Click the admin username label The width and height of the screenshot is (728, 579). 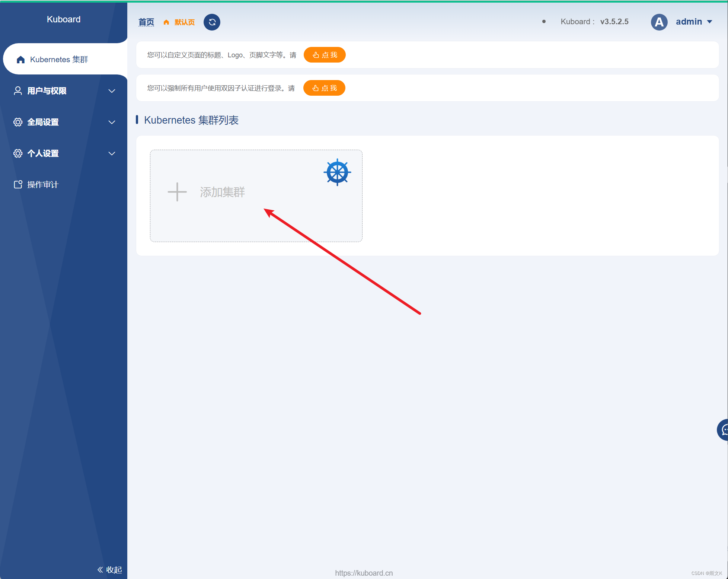(689, 22)
